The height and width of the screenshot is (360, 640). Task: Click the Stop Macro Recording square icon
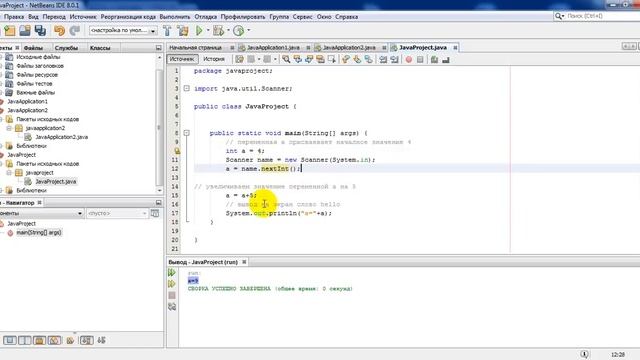420,60
